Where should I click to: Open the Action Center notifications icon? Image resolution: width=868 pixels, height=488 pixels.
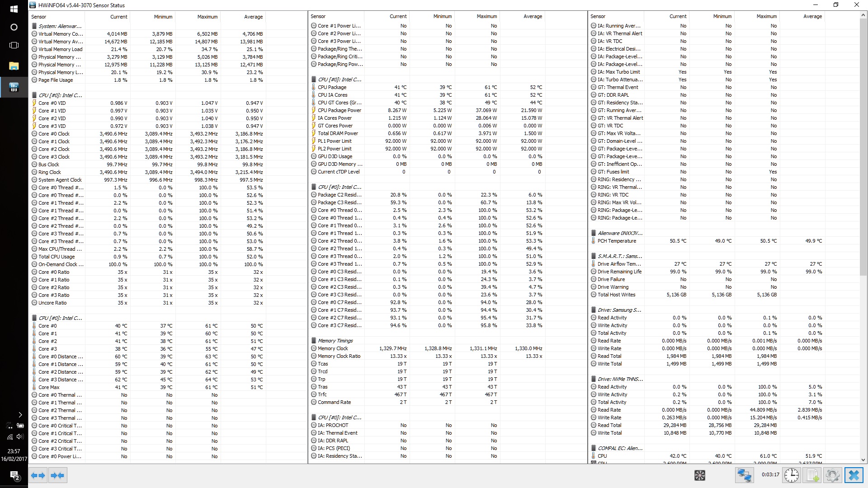[x=14, y=475]
